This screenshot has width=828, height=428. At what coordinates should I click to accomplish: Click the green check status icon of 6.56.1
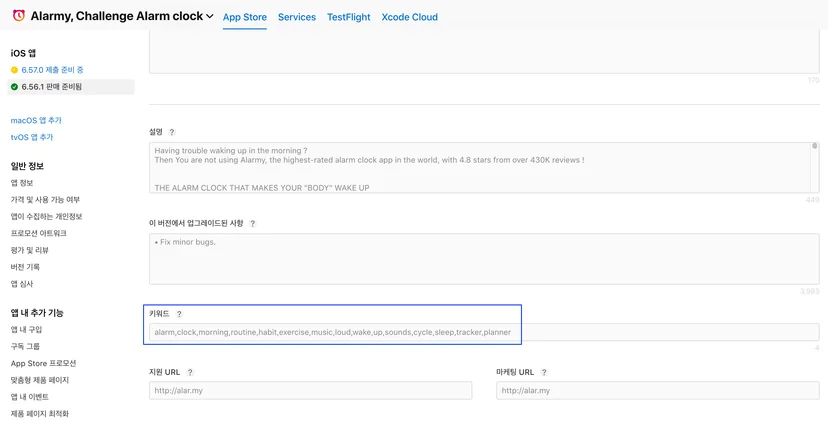[x=14, y=87]
